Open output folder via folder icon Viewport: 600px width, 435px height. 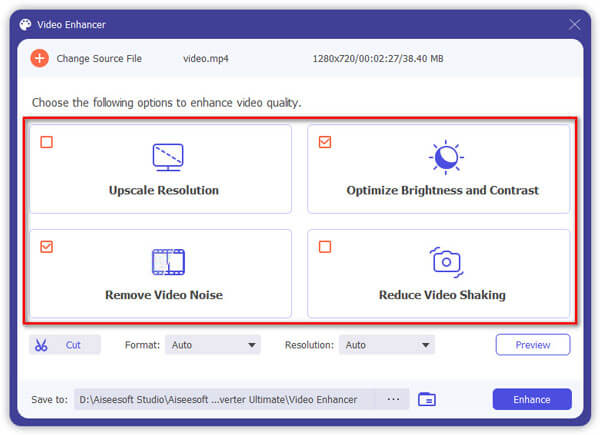coord(427,399)
